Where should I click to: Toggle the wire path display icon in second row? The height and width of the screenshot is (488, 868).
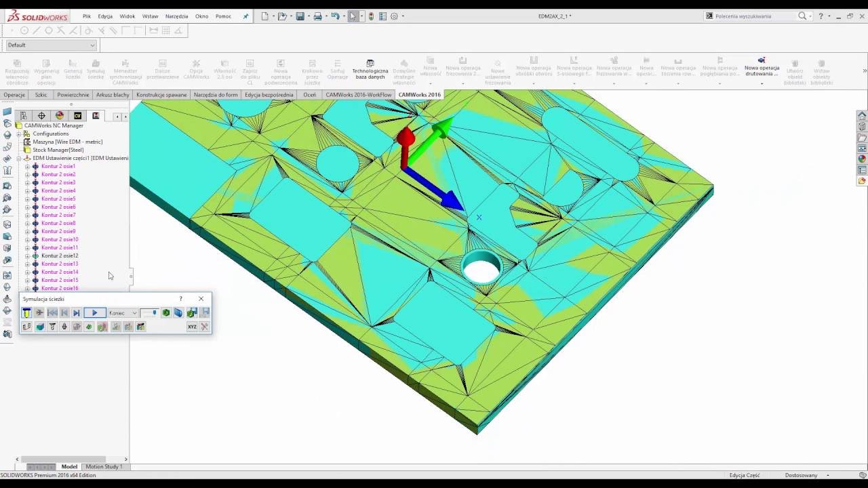point(26,327)
